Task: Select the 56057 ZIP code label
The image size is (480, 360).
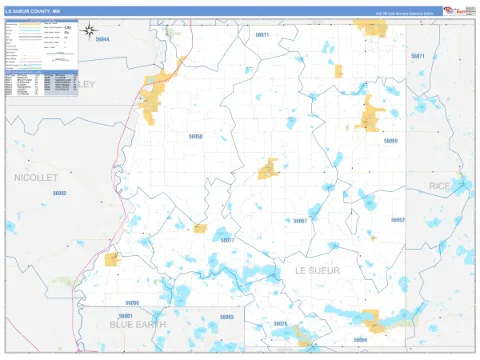Action: tap(300, 221)
